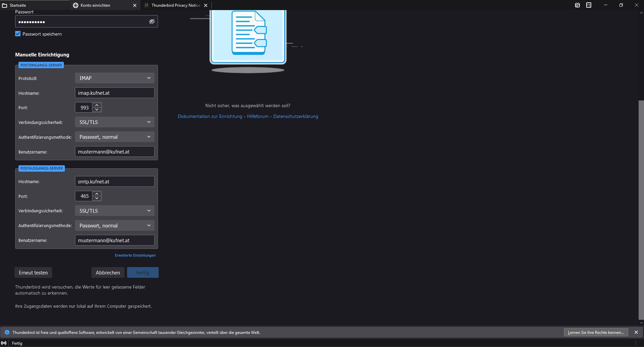Click the info icon in notification bar
The image size is (644, 347).
[7, 332]
